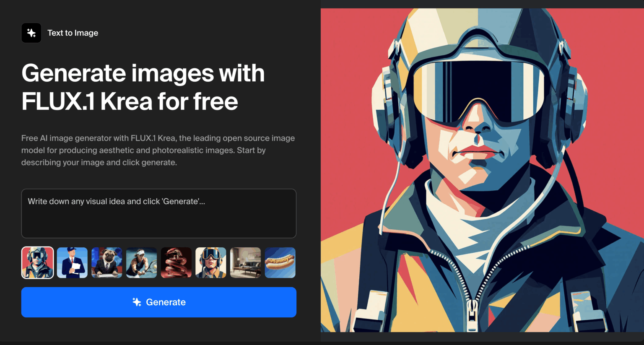644x345 pixels.
Task: Select the red coiled snake example thumbnail
Action: [176, 262]
